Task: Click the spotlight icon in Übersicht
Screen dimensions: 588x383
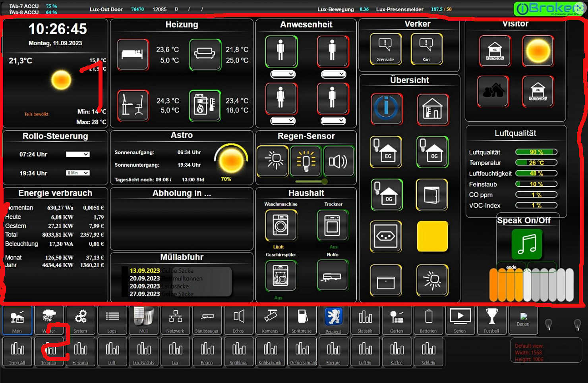Action: click(x=433, y=280)
